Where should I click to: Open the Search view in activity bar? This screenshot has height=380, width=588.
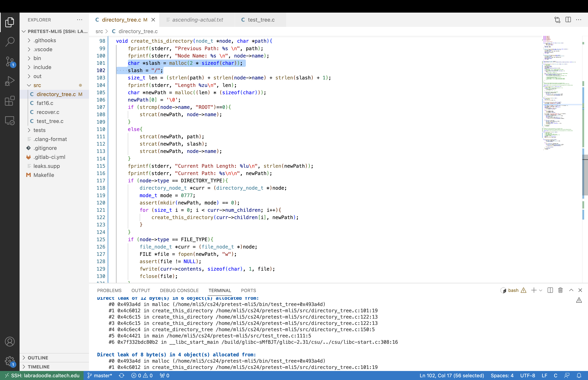(x=10, y=42)
